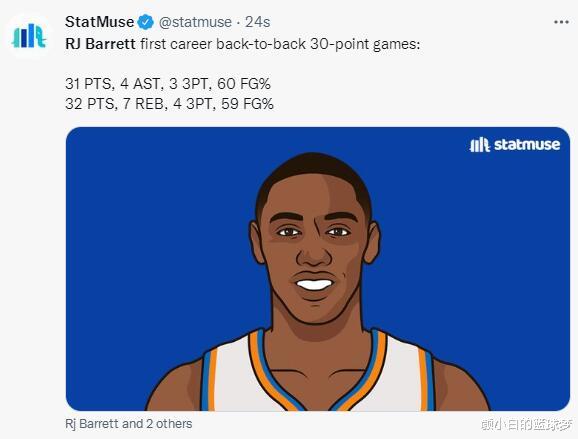Click the Chinese watermark at bottom right
The height and width of the screenshot is (439, 578).
click(x=527, y=425)
